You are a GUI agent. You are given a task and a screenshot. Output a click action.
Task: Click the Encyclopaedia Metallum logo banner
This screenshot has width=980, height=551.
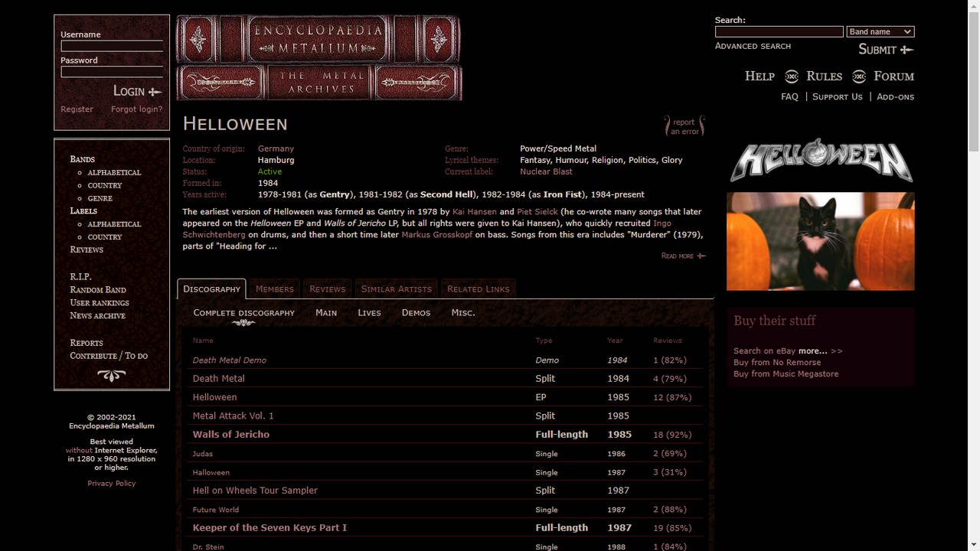pos(318,57)
